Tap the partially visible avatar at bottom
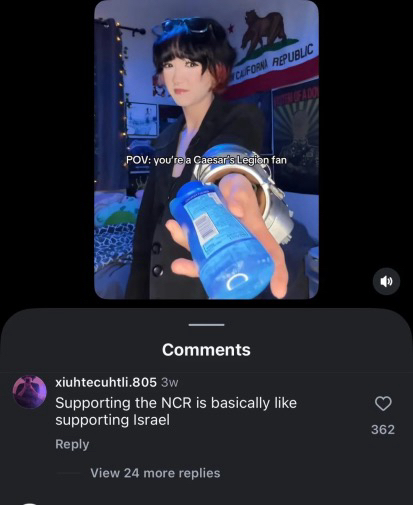The width and height of the screenshot is (413, 505). (29, 503)
